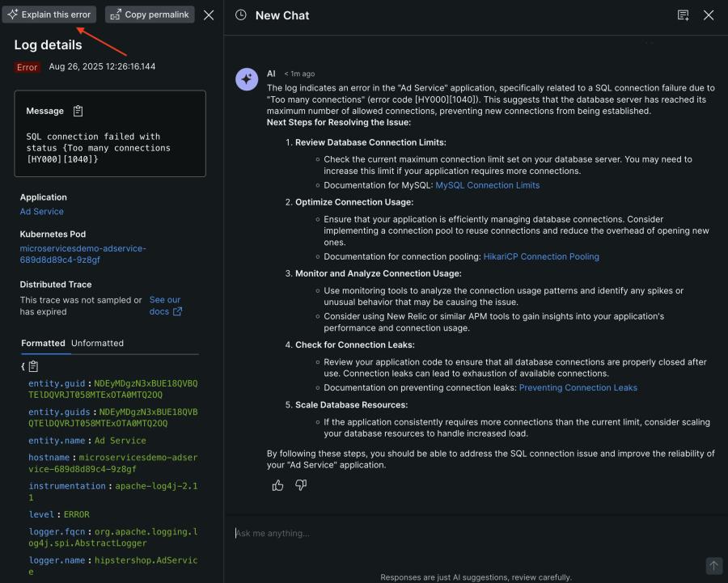The width and height of the screenshot is (728, 583).
Task: Click the Copy permalink button
Action: coord(150,15)
